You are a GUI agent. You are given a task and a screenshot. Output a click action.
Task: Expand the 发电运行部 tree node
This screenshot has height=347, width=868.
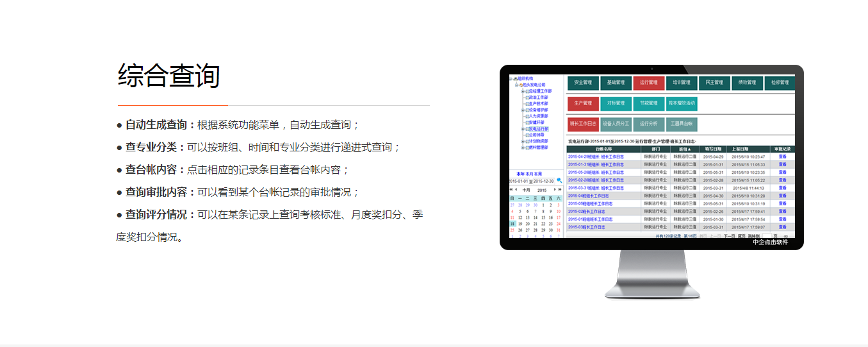coord(523,129)
